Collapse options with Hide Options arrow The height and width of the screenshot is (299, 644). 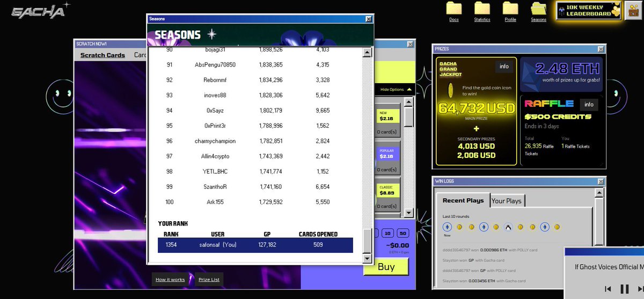[x=409, y=90]
